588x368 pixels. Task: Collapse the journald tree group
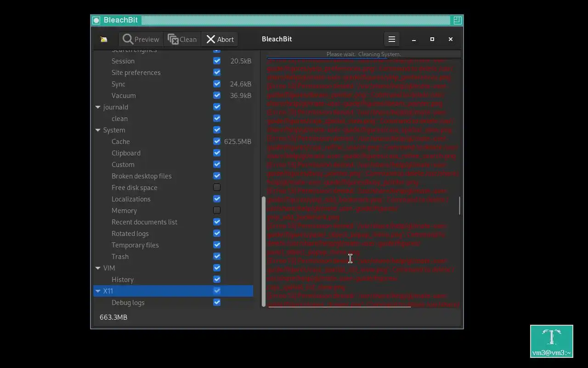coord(98,107)
